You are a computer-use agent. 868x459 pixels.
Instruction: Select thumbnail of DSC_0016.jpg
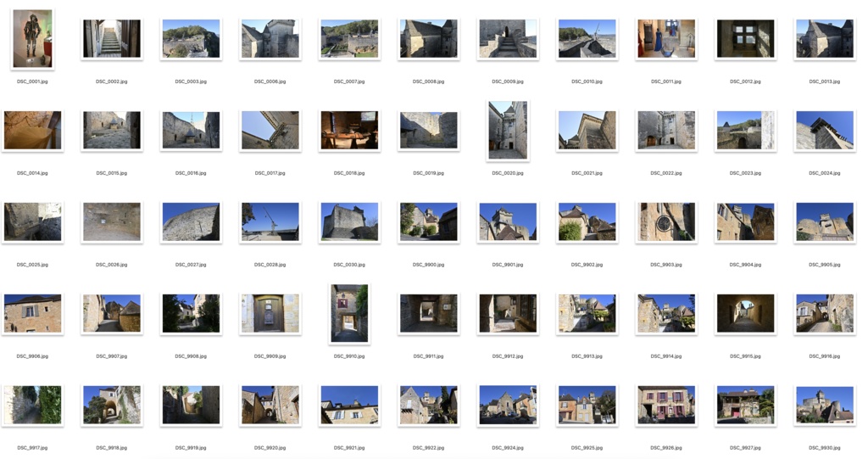click(x=191, y=131)
